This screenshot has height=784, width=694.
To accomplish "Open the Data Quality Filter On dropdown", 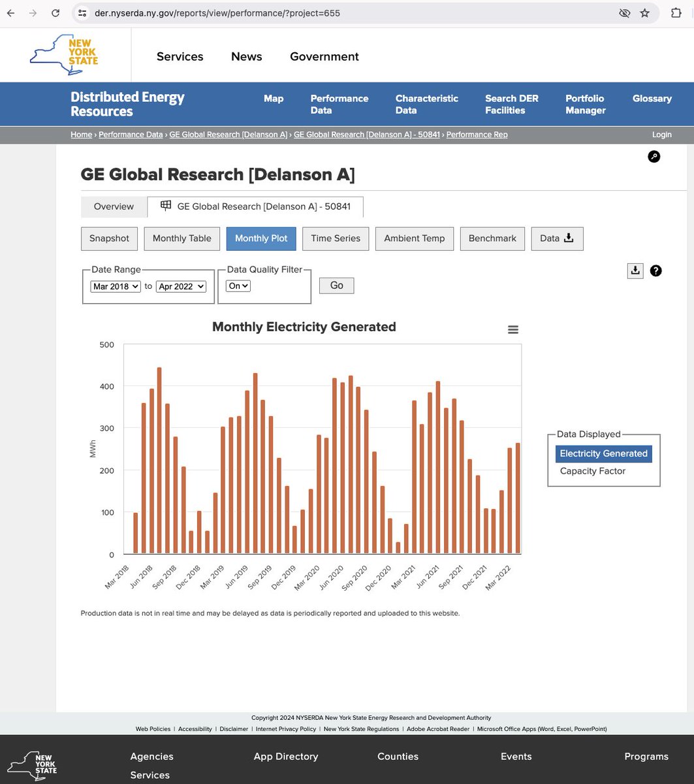I will pos(238,286).
